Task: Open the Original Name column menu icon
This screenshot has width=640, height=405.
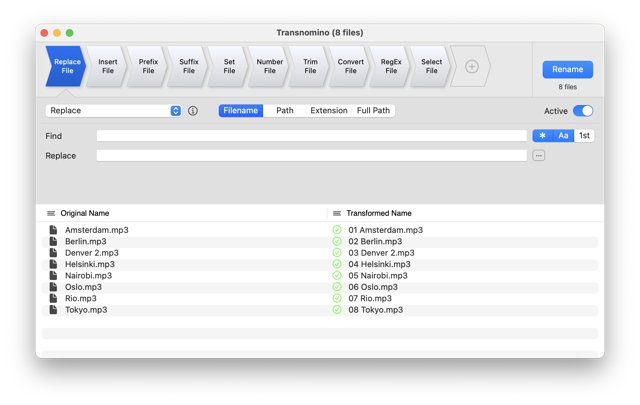Action: 51,213
